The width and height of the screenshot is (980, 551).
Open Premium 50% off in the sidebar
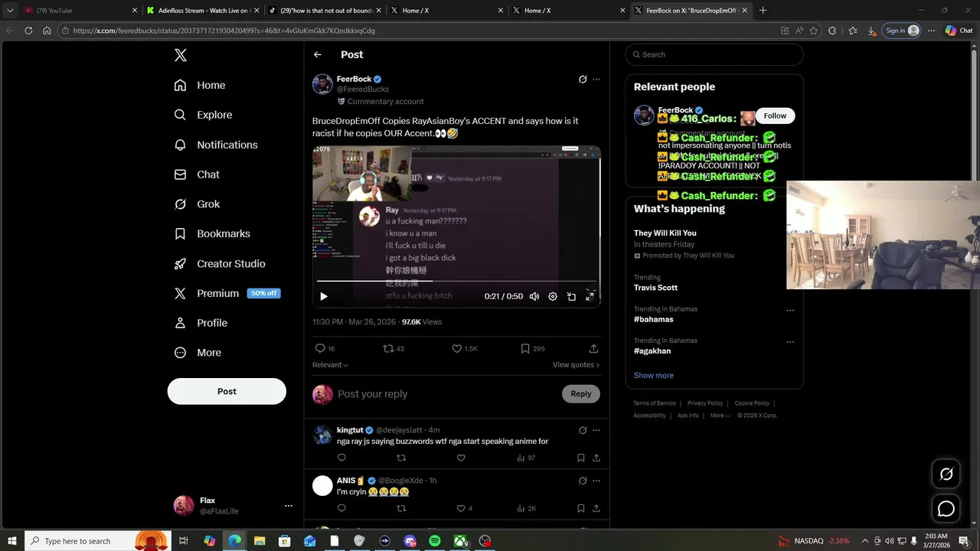(227, 293)
